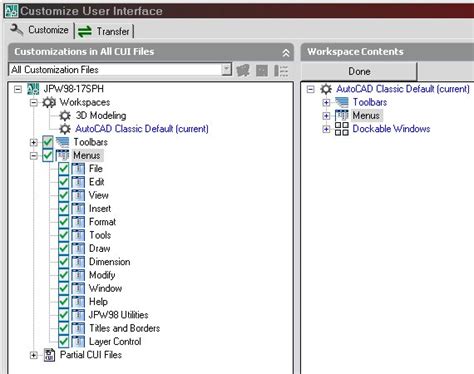
Task: Click the load partial customization file icon
Action: [243, 70]
